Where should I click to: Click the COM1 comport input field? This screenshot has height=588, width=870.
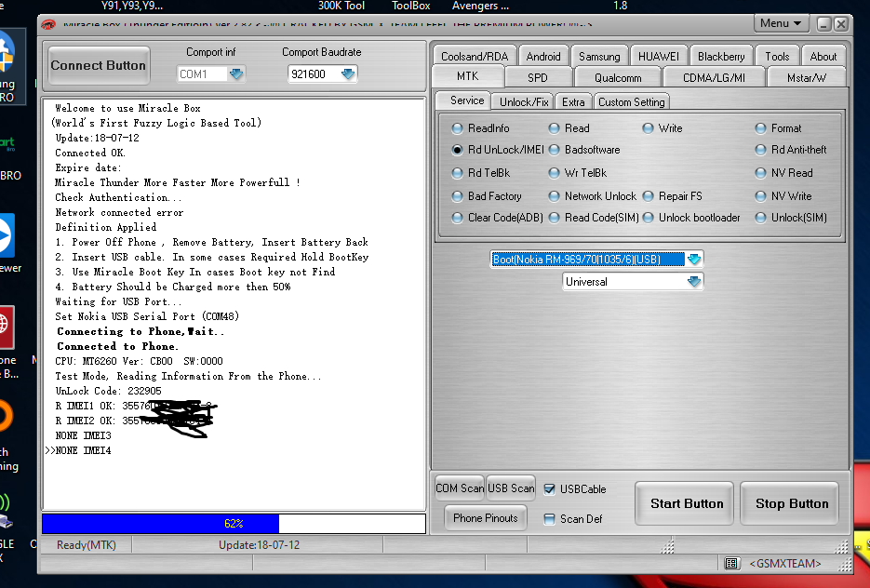[202, 73]
